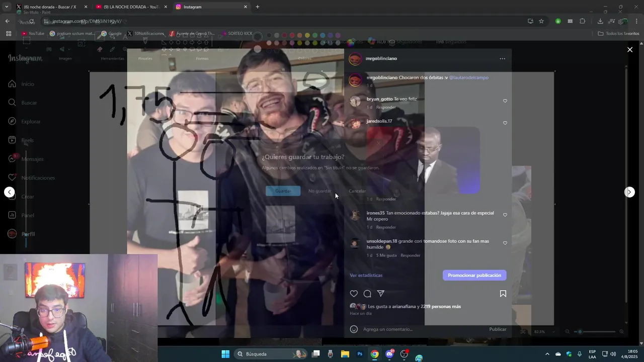Open the Chrome extensions puzzle icon
644x362 pixels.
point(583,21)
